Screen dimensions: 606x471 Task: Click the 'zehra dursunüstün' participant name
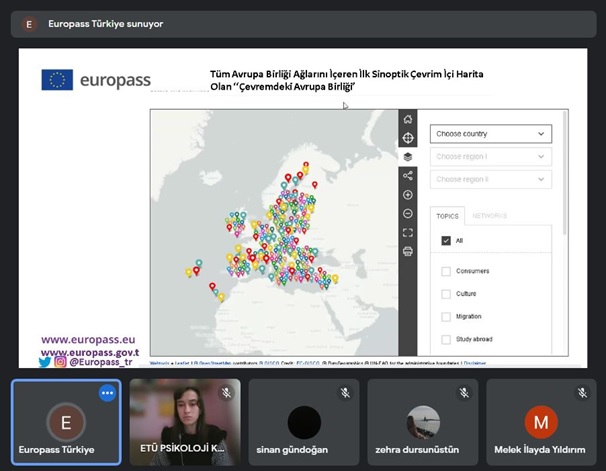[417, 450]
